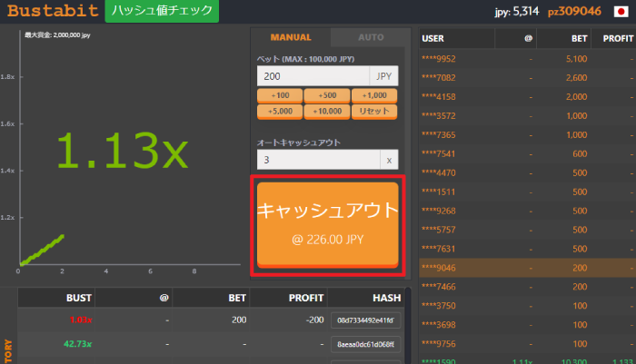Reset the bet with リセット button
The height and width of the screenshot is (364, 636).
click(x=374, y=112)
